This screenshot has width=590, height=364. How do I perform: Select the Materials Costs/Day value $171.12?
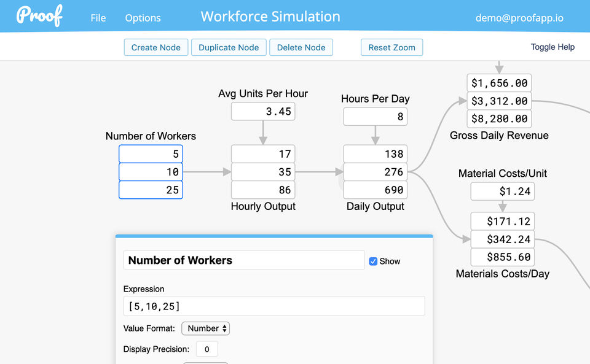502,221
